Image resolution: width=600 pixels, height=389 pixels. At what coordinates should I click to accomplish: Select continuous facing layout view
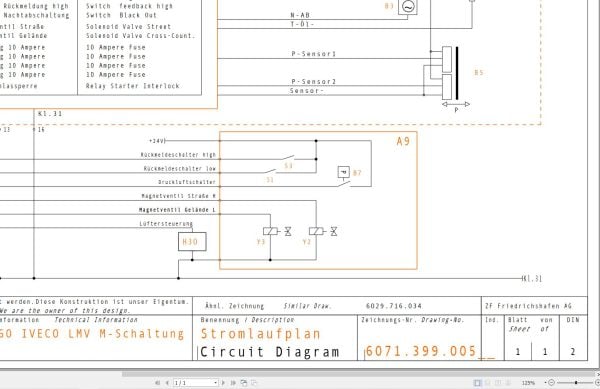(x=508, y=382)
